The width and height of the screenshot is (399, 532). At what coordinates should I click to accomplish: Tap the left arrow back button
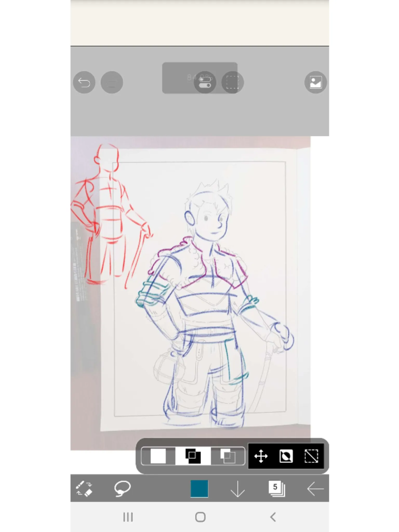click(315, 489)
